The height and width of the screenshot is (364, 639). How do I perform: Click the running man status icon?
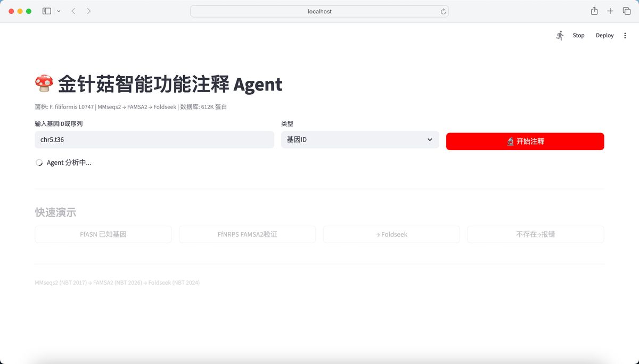pos(560,35)
